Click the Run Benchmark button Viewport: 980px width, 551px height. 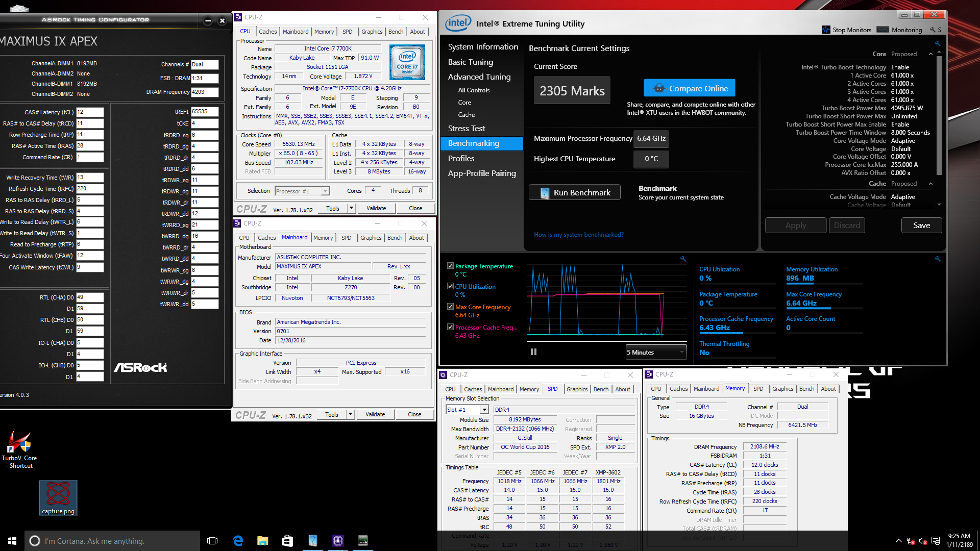[575, 192]
